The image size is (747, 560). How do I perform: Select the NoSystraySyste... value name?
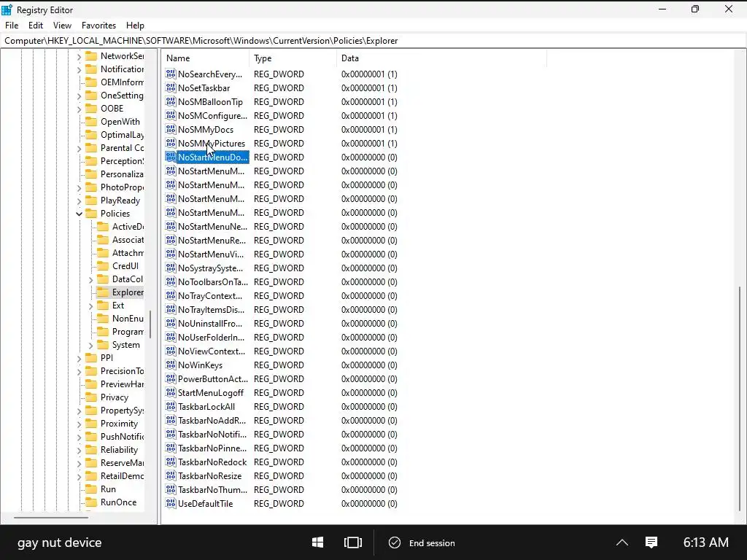point(210,268)
